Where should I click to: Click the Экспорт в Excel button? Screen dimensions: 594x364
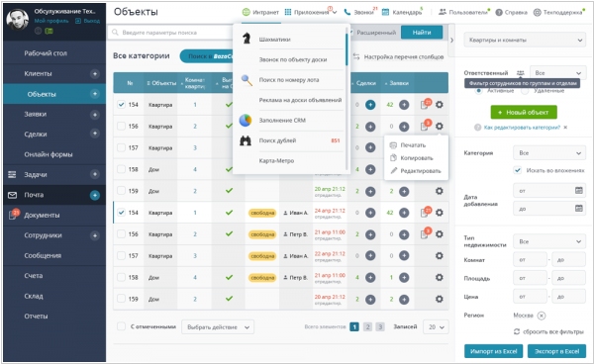pos(556,351)
